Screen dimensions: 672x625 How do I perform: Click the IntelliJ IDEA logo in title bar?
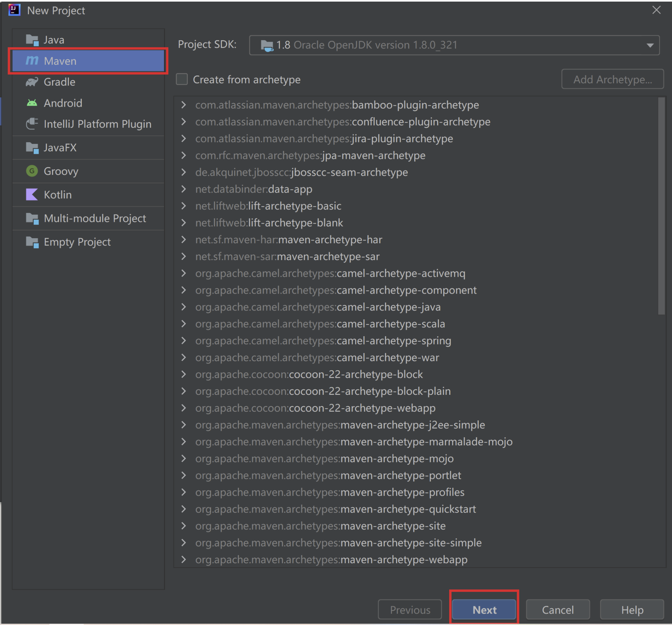(x=14, y=10)
